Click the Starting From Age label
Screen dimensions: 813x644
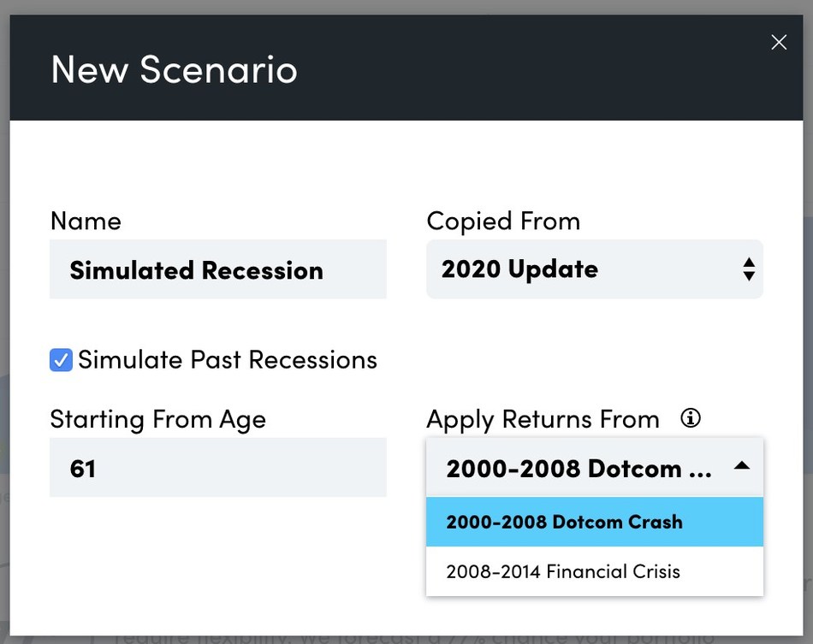(158, 420)
